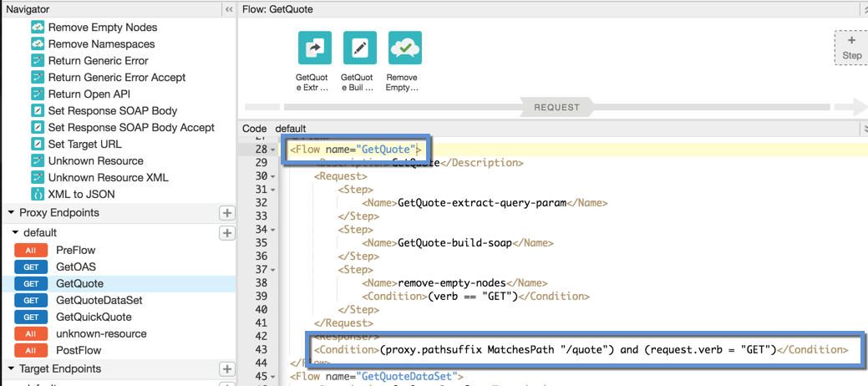Select the Remove Namespaces policy
Viewport: 868px width, 386px height.
coord(100,43)
